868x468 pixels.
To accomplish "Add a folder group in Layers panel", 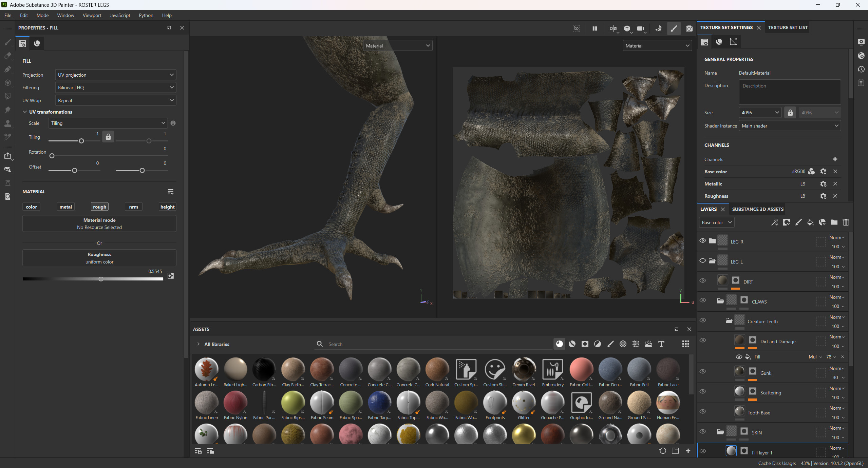I will [x=834, y=222].
